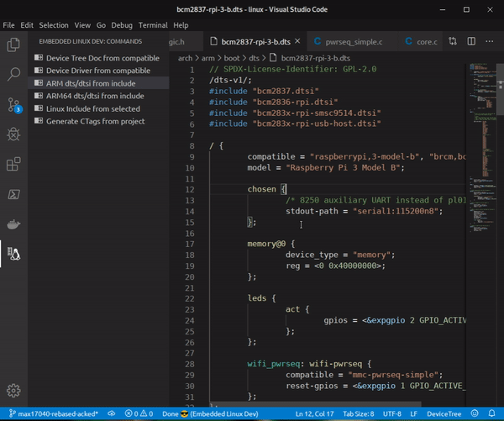The image size is (504, 421).
Task: Click the editor vertical scrollbar
Action: 500,89
